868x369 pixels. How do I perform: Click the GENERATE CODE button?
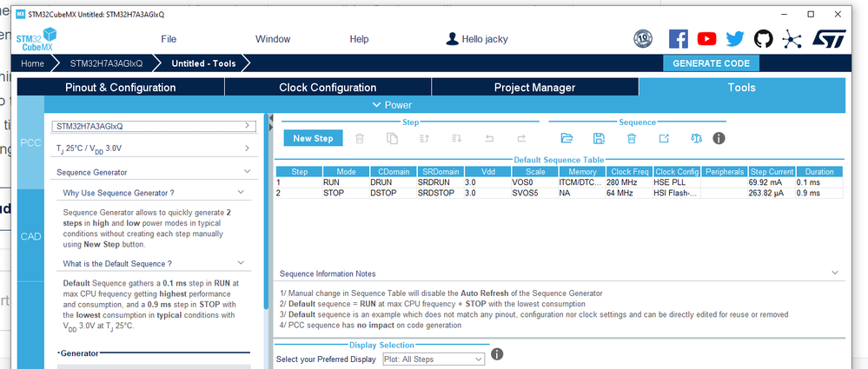coord(711,63)
